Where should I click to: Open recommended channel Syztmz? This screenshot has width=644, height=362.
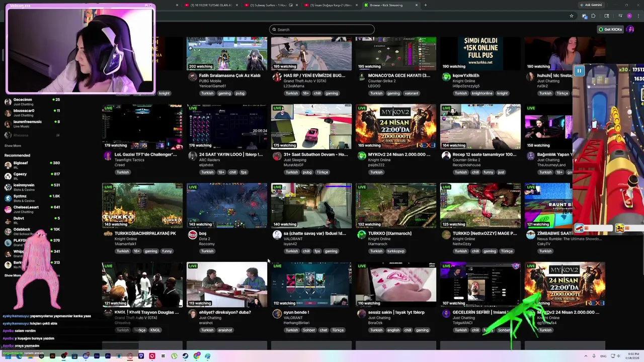point(32,198)
